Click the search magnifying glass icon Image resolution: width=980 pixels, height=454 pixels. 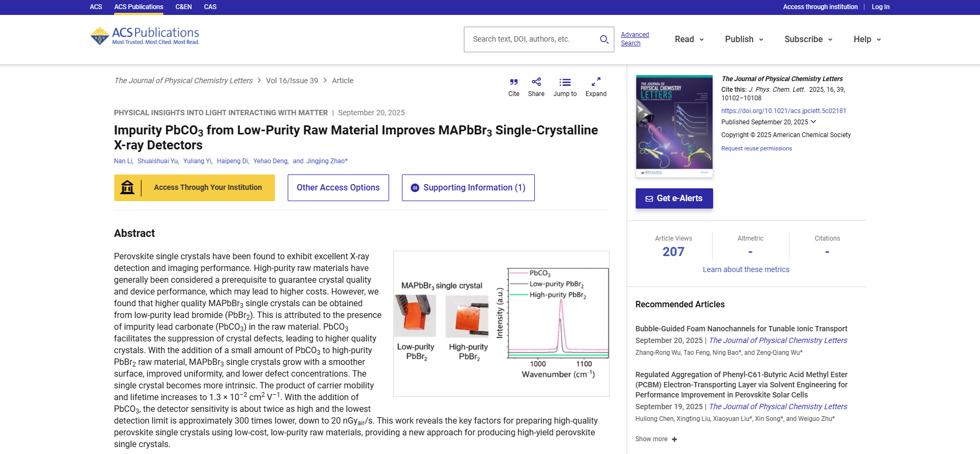pos(604,39)
